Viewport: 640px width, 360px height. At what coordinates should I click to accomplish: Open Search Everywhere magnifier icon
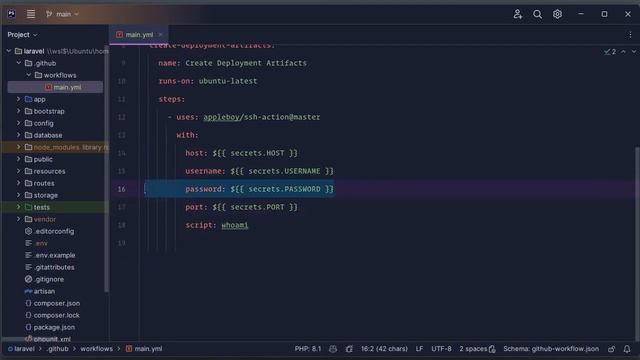point(538,14)
